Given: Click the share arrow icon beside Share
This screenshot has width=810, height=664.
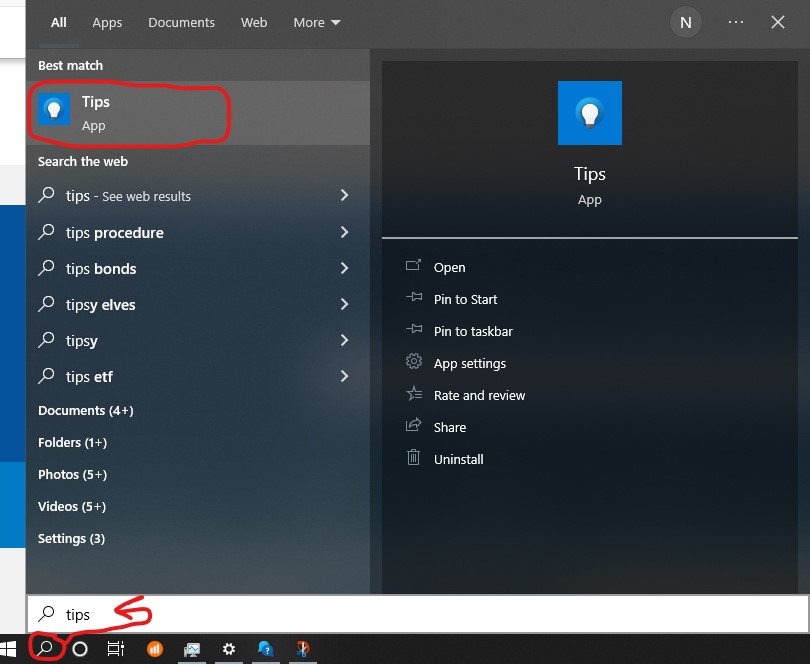Looking at the screenshot, I should (413, 425).
